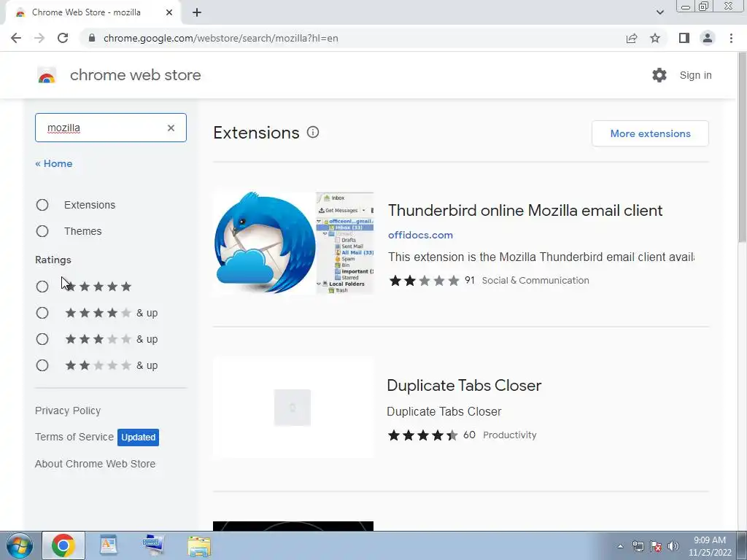Select the three stars & up filter
This screenshot has height=560, width=747.
click(x=42, y=339)
